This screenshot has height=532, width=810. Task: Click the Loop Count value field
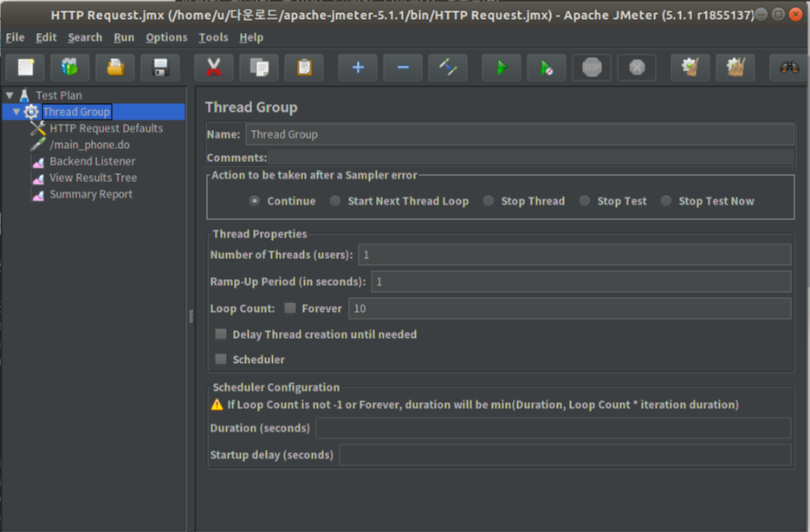point(570,308)
